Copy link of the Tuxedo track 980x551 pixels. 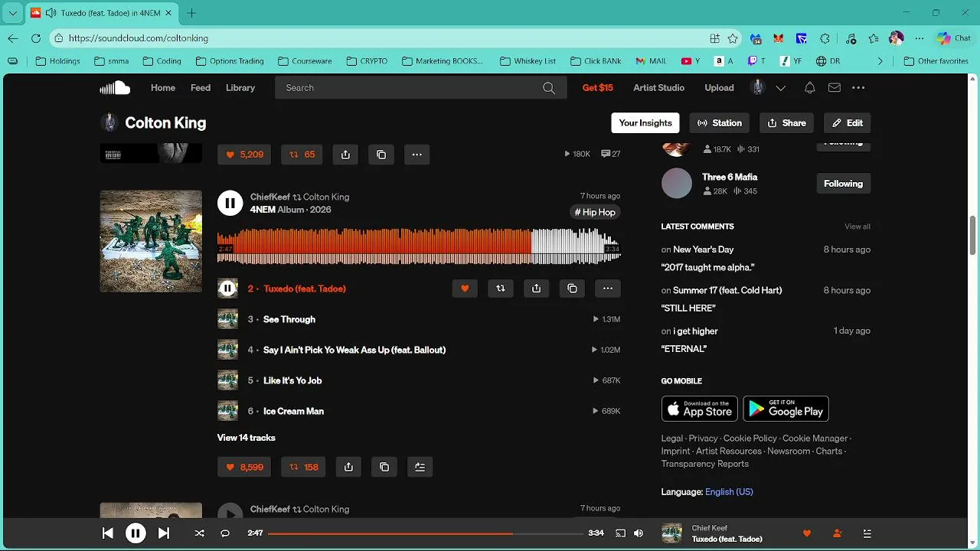572,289
